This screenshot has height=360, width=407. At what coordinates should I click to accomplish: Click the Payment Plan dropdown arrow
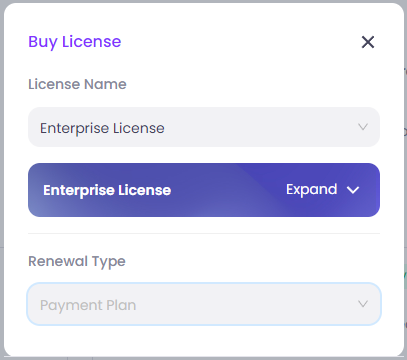pos(363,304)
